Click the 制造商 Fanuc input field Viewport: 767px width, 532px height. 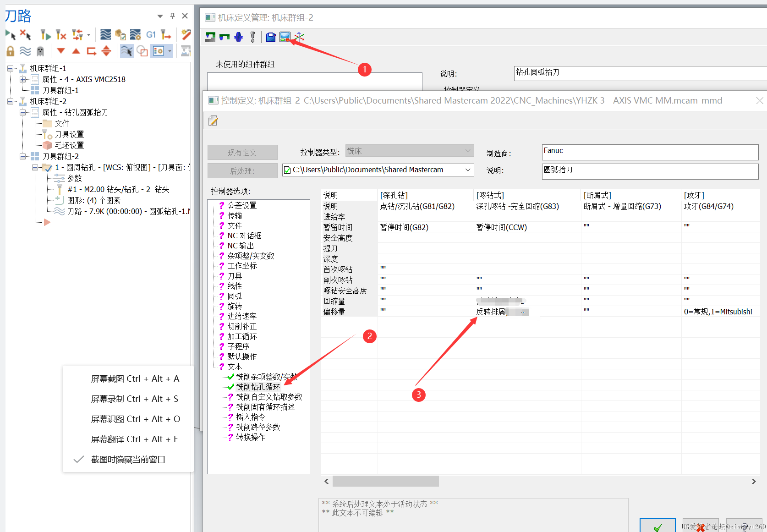pyautogui.click(x=650, y=152)
